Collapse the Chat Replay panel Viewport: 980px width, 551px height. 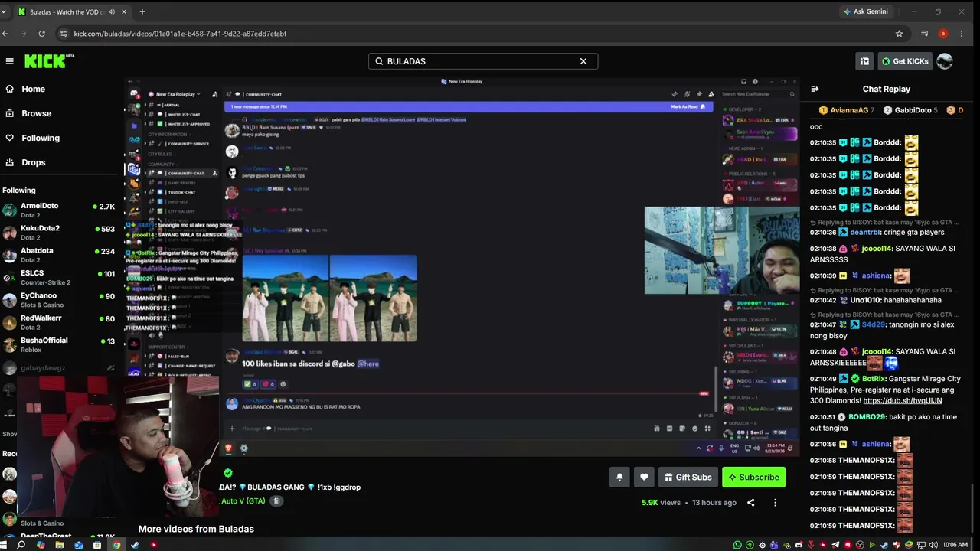(x=815, y=89)
